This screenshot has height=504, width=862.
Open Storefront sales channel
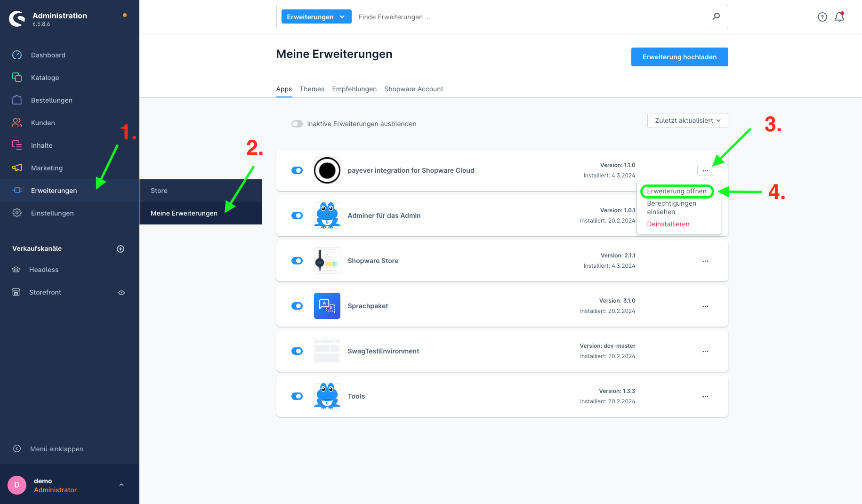click(x=45, y=292)
